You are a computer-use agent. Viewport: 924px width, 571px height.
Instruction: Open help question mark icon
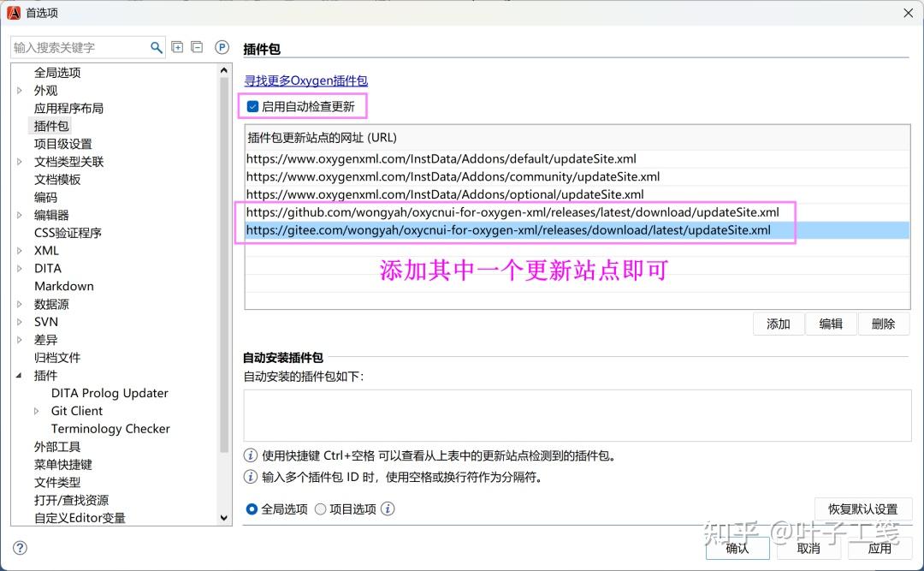point(20,548)
